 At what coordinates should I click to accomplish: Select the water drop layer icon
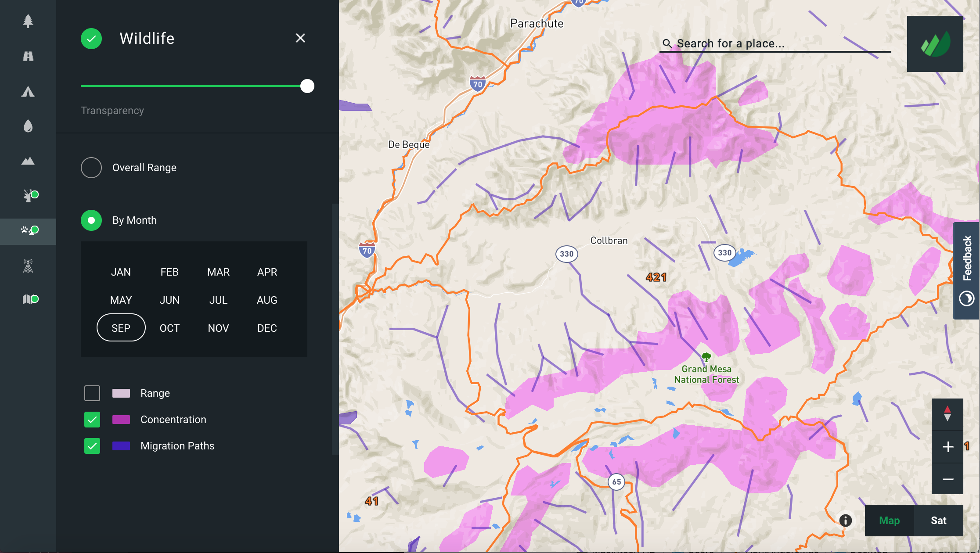[x=28, y=126]
